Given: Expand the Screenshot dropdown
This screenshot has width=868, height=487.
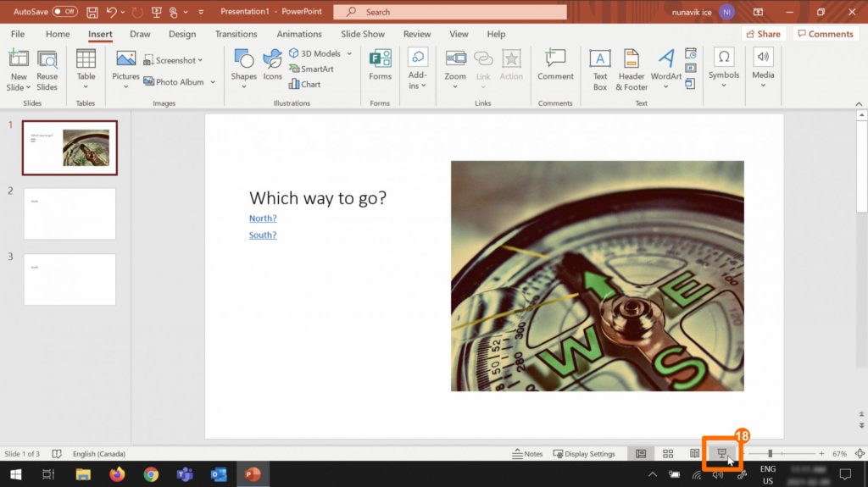Looking at the screenshot, I should pyautogui.click(x=202, y=61).
